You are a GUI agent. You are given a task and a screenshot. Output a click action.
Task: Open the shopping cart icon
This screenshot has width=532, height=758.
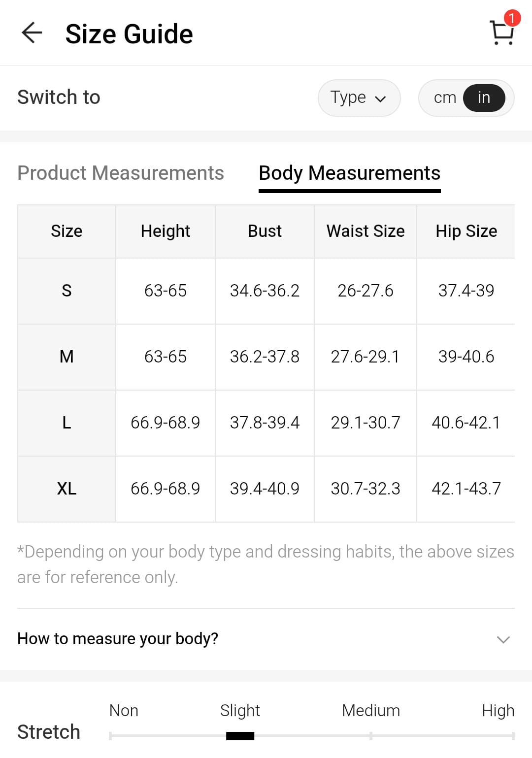[501, 33]
